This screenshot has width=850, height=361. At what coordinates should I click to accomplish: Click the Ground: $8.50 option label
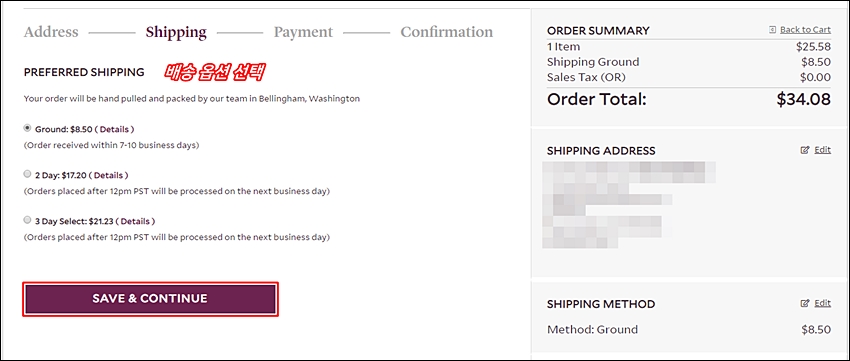pyautogui.click(x=64, y=130)
